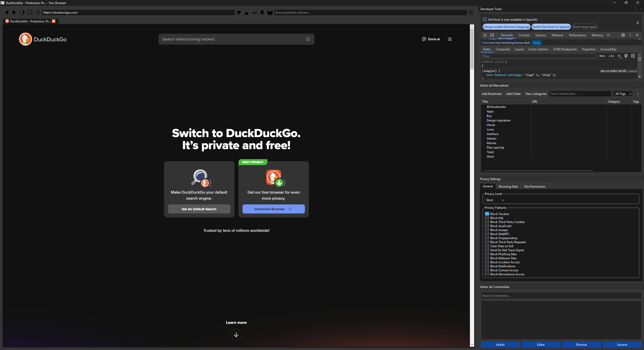Click Switch DevTools to Spanish

pyautogui.click(x=551, y=27)
